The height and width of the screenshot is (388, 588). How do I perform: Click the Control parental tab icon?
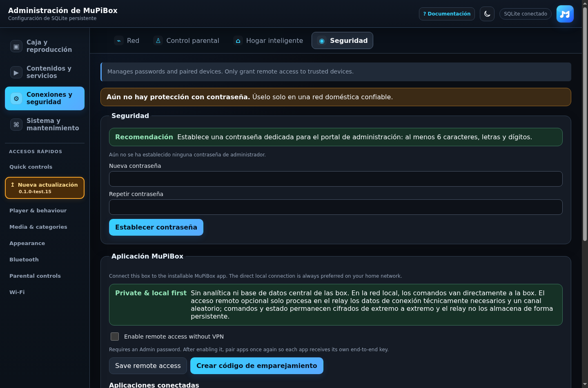(x=158, y=41)
